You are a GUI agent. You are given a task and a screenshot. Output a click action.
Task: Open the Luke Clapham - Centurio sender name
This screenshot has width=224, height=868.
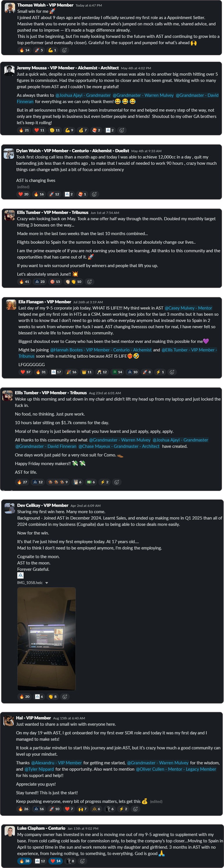[x=41, y=828]
